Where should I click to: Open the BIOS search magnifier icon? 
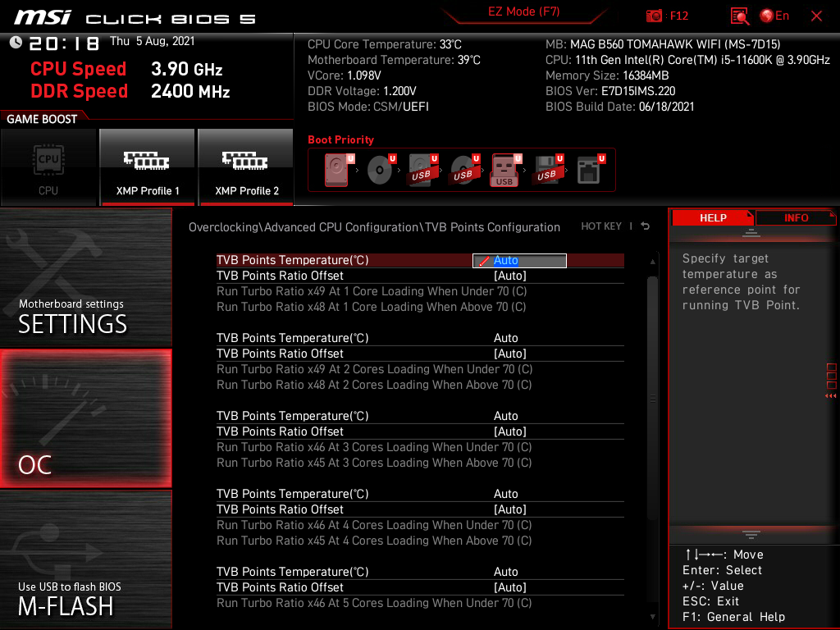[740, 16]
